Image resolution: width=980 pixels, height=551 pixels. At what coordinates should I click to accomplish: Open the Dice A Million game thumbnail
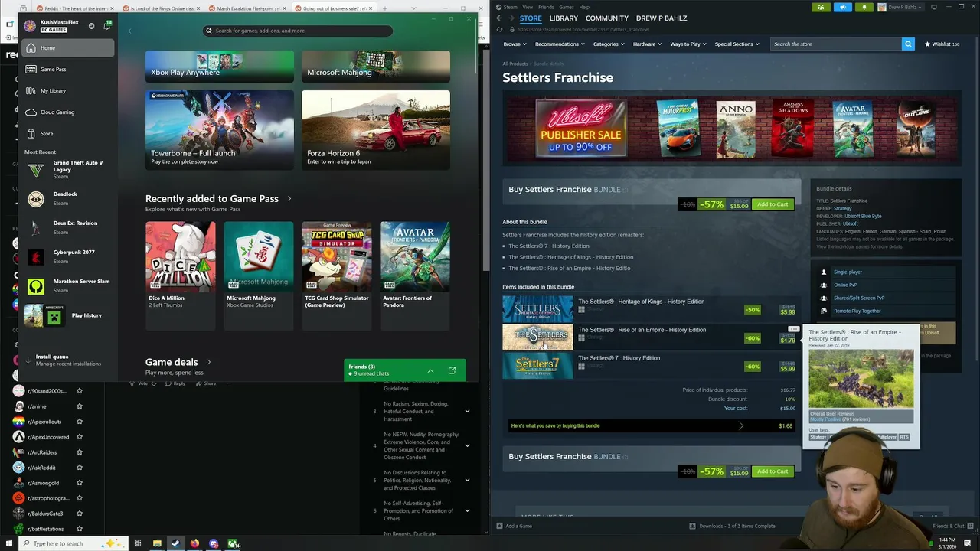pos(181,256)
